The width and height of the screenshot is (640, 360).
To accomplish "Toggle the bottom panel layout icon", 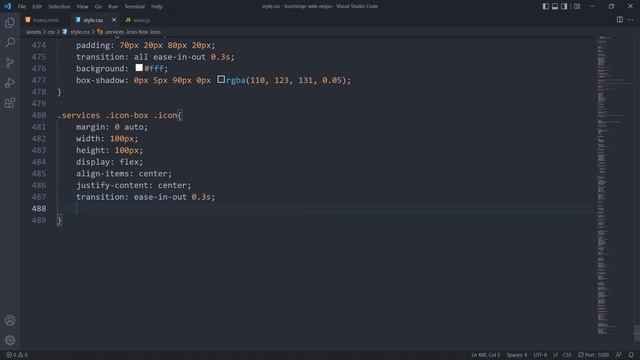I will click(555, 6).
